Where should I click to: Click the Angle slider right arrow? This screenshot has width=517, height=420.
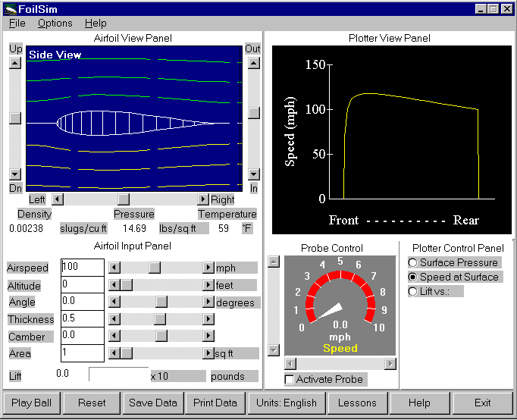click(x=208, y=302)
